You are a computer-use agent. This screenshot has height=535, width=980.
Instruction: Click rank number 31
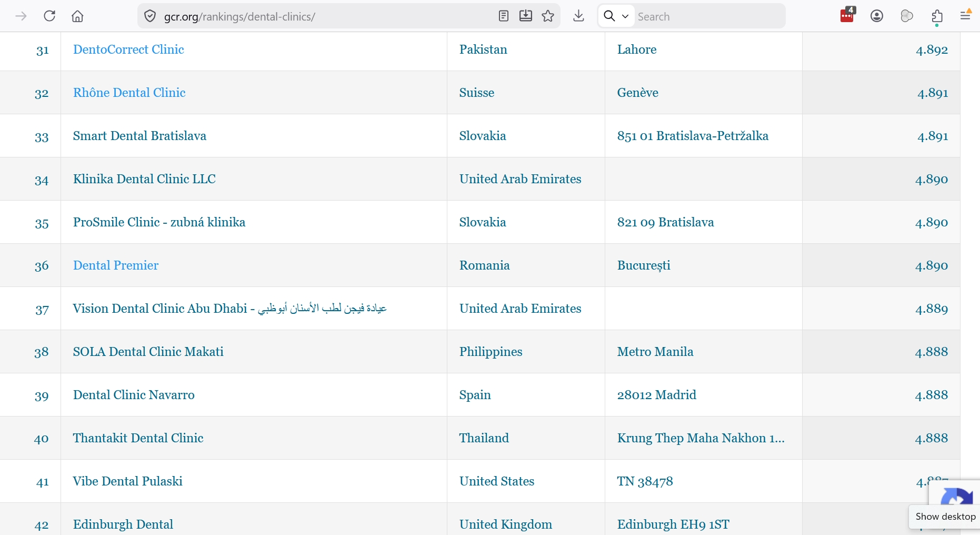click(x=43, y=50)
